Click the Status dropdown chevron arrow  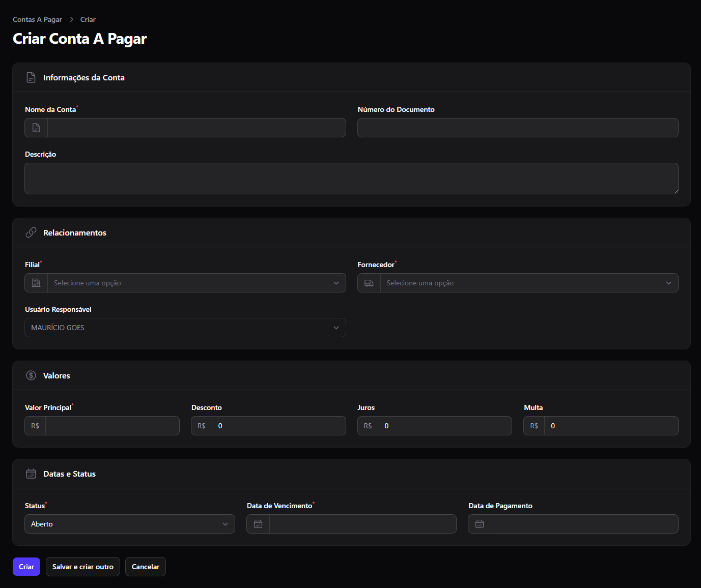[x=225, y=524]
